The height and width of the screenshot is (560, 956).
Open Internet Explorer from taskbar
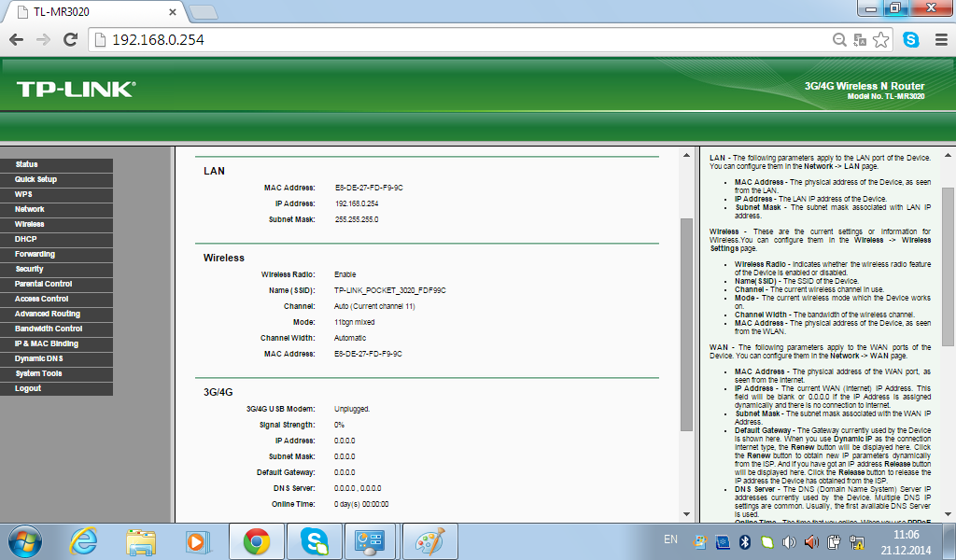click(83, 541)
